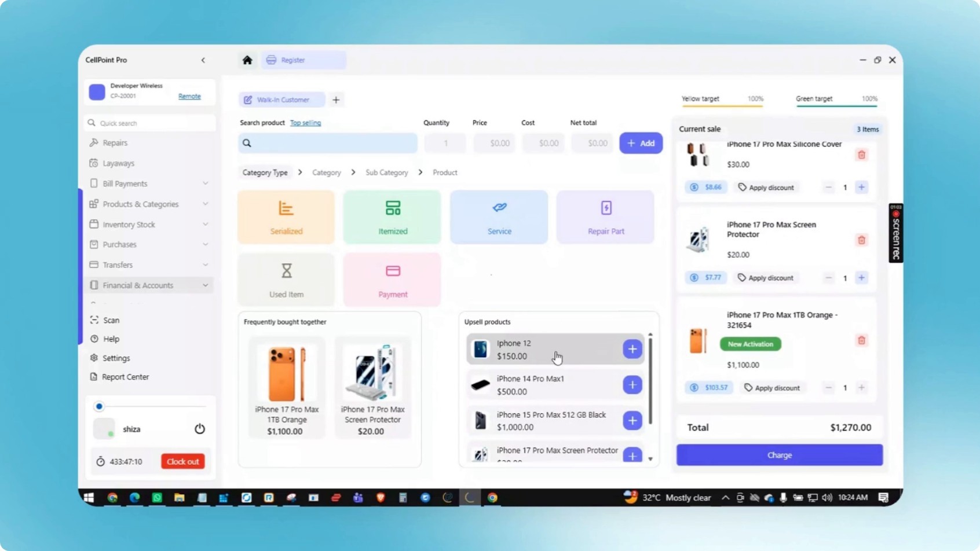Decrease quantity of the 1TB Orange iPhone
The width and height of the screenshot is (980, 551).
[x=829, y=388]
